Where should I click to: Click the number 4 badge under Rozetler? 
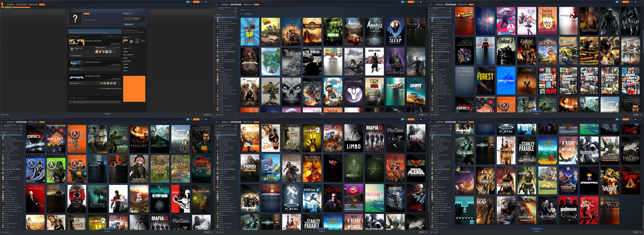137,41
